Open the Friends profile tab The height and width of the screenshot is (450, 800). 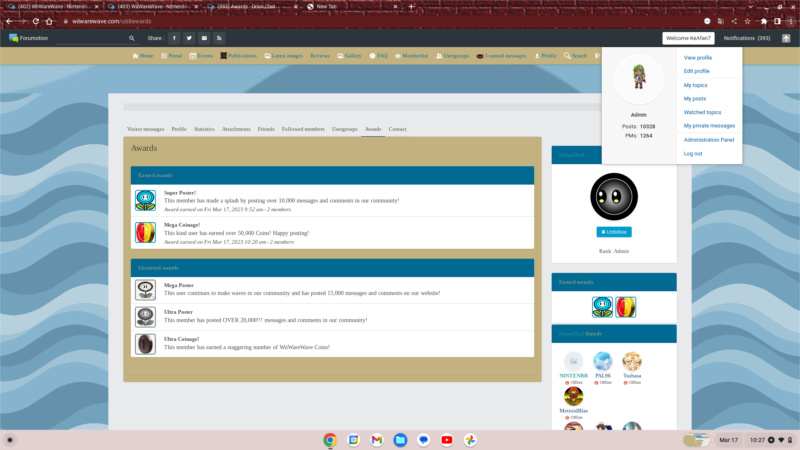266,129
